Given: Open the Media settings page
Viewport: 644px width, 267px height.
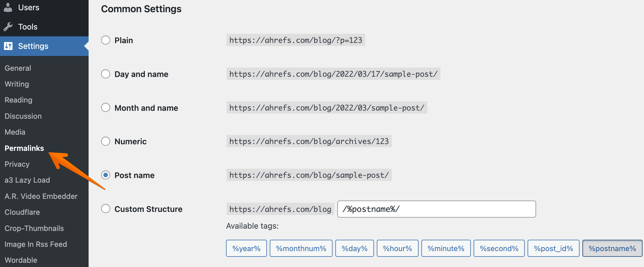Looking at the screenshot, I should (x=14, y=132).
